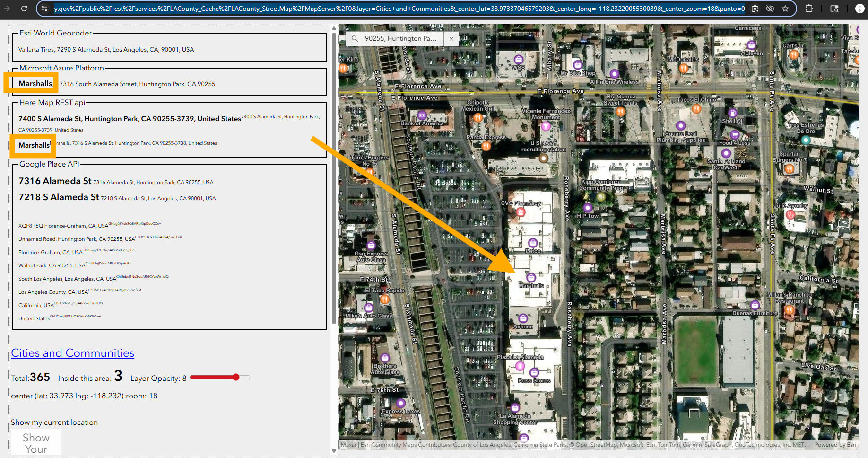Click the Mike's Auto Glass pin
The image size is (868, 458).
coord(369,308)
